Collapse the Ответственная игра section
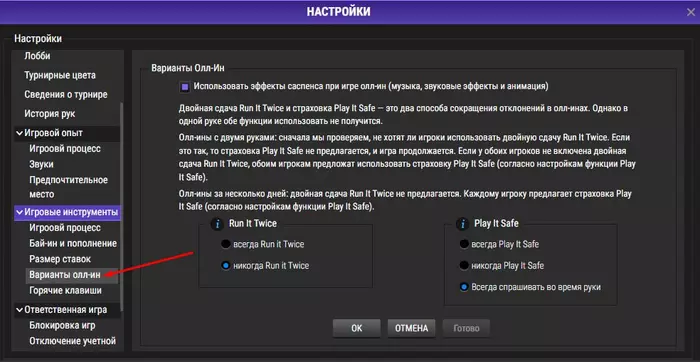This screenshot has width=700, height=362. pyautogui.click(x=19, y=309)
